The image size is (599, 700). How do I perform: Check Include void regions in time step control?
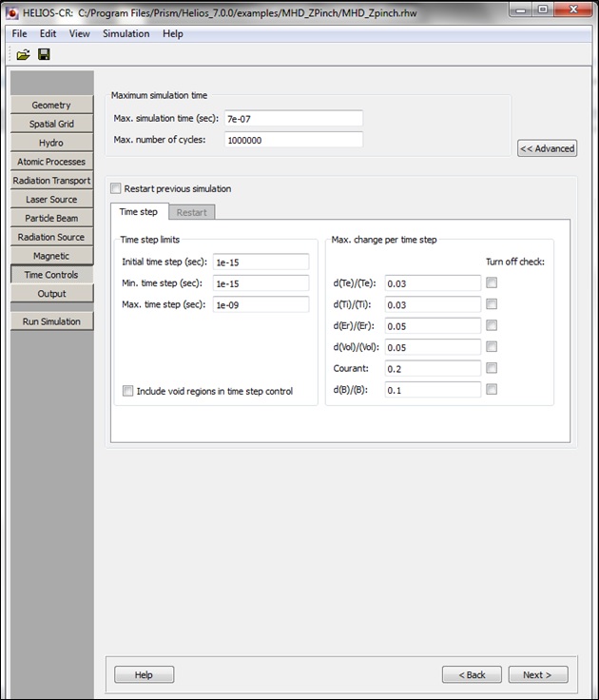pyautogui.click(x=128, y=391)
